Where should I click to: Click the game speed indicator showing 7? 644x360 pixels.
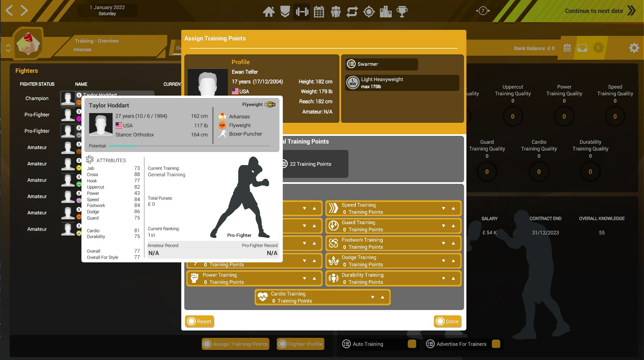tap(483, 11)
